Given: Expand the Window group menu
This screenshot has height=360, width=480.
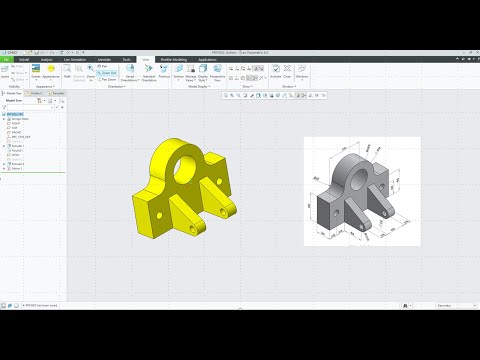Looking at the screenshot, I should pyautogui.click(x=289, y=87).
